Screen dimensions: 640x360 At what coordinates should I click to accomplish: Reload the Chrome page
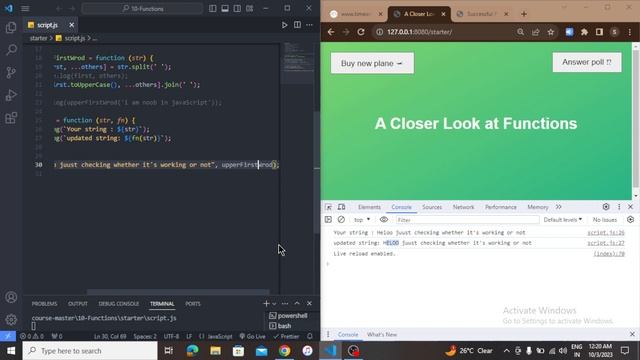(361, 32)
